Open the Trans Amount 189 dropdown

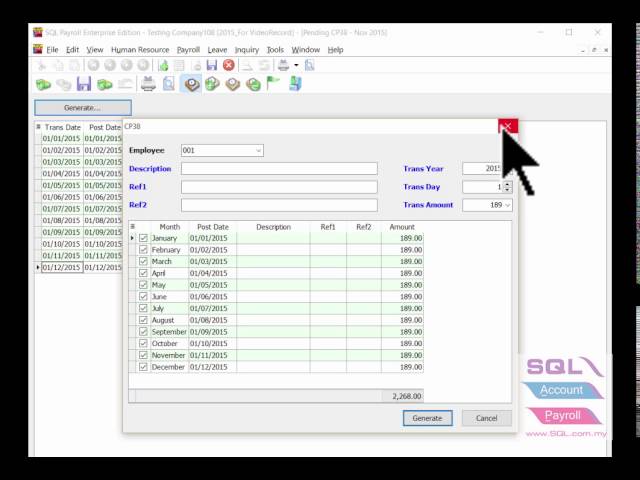507,205
